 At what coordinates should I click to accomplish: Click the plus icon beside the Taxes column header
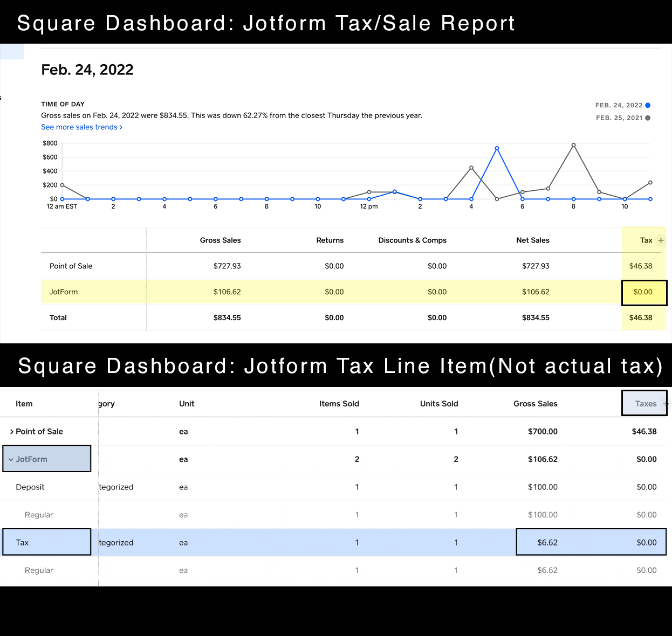pos(665,403)
